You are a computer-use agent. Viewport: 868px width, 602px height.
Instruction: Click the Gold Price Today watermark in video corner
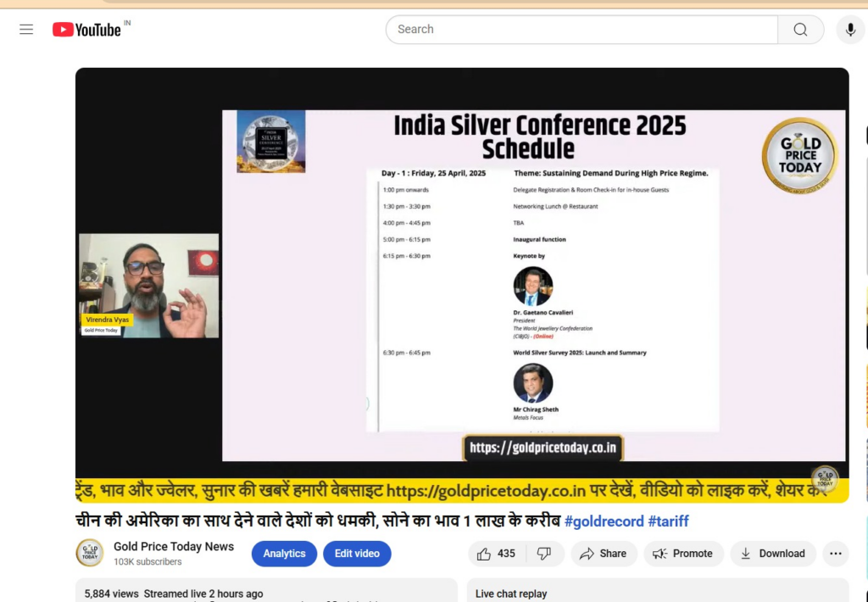pyautogui.click(x=825, y=478)
